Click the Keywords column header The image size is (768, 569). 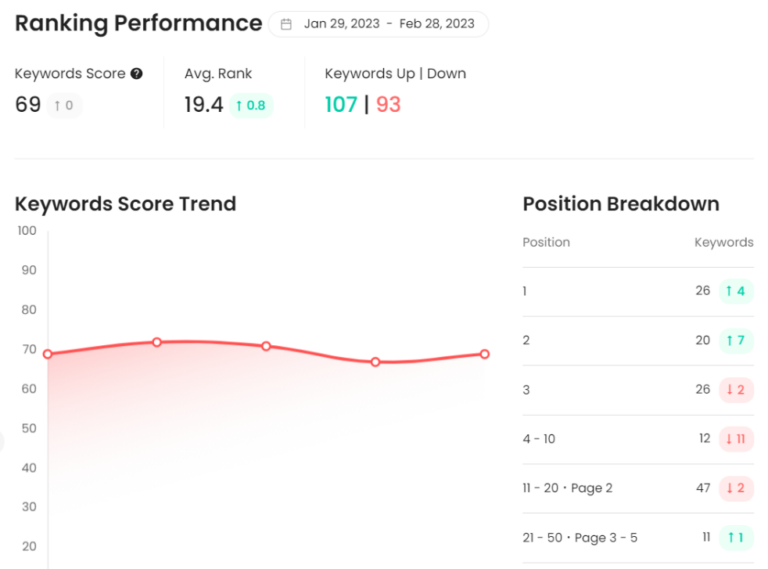pyautogui.click(x=724, y=242)
